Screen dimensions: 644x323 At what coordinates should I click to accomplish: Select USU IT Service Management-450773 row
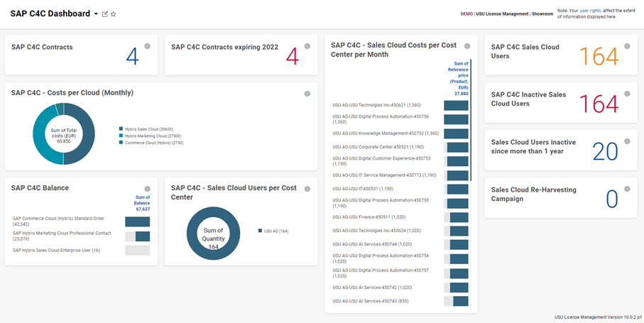pyautogui.click(x=400, y=175)
